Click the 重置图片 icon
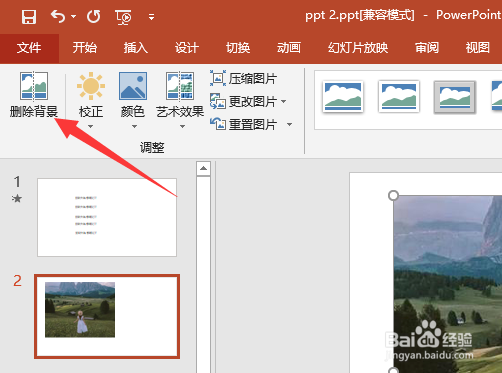 click(218, 124)
